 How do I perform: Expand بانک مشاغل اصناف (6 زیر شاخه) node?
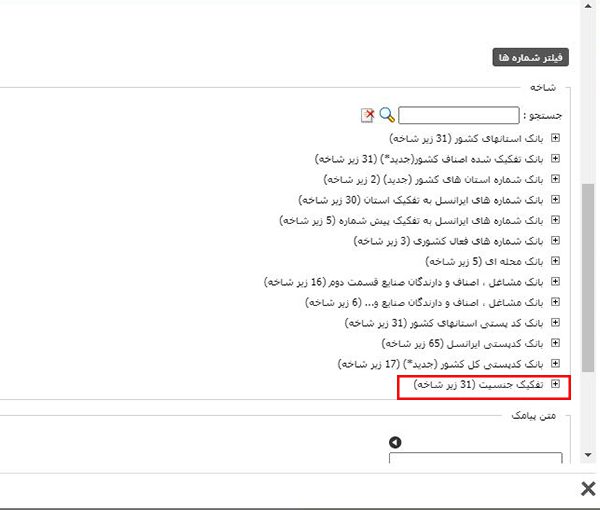click(555, 302)
